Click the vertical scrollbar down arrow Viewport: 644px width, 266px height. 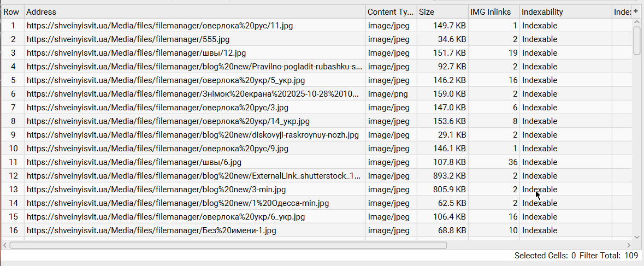(x=636, y=237)
